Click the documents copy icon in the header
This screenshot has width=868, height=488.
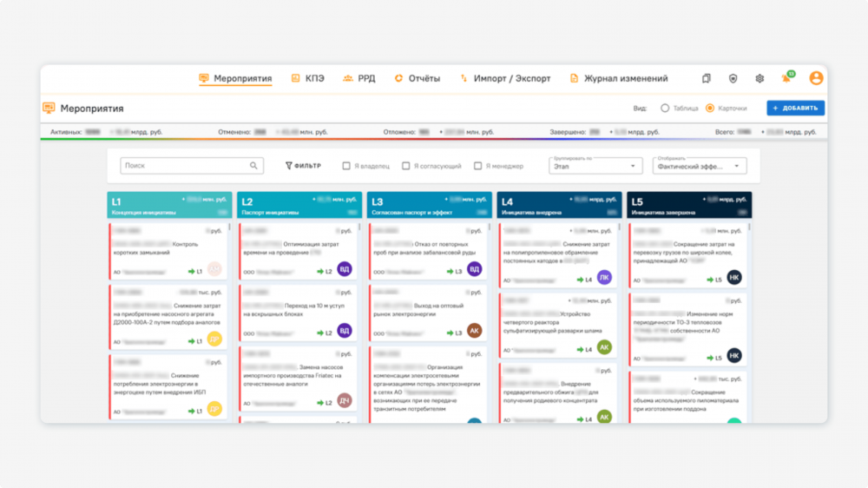click(707, 79)
